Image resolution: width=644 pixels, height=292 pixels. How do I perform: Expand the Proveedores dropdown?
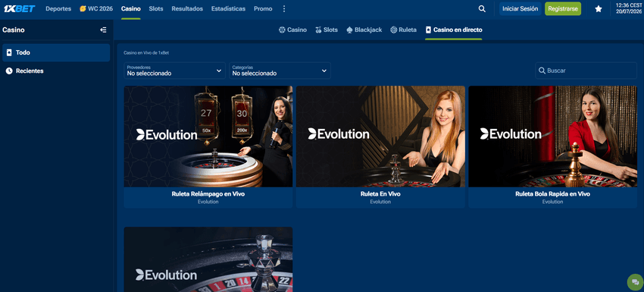point(174,71)
